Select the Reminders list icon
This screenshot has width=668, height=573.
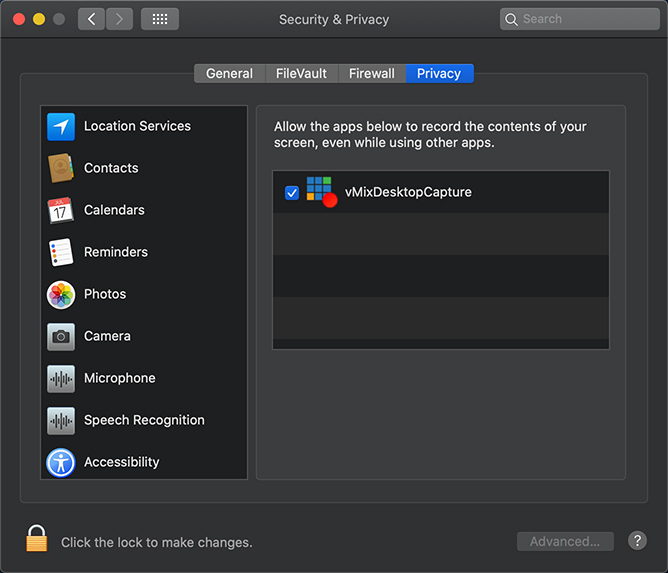pyautogui.click(x=61, y=253)
